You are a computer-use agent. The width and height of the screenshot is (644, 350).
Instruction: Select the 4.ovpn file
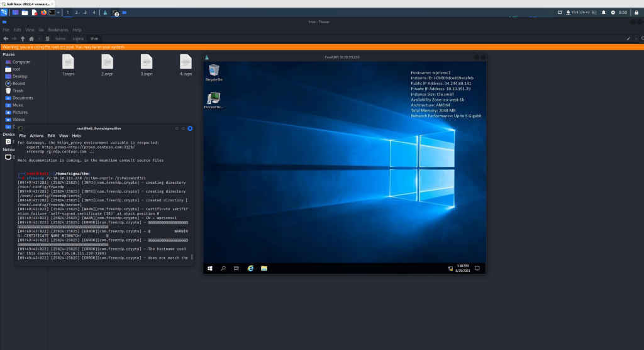click(x=186, y=65)
